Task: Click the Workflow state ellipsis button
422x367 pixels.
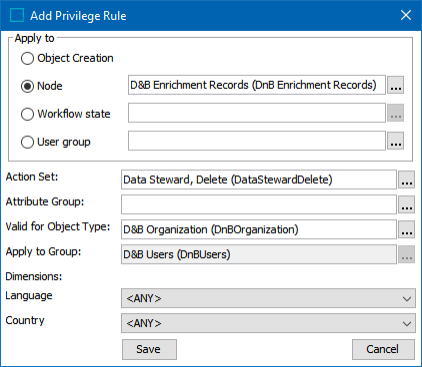Action: click(395, 113)
